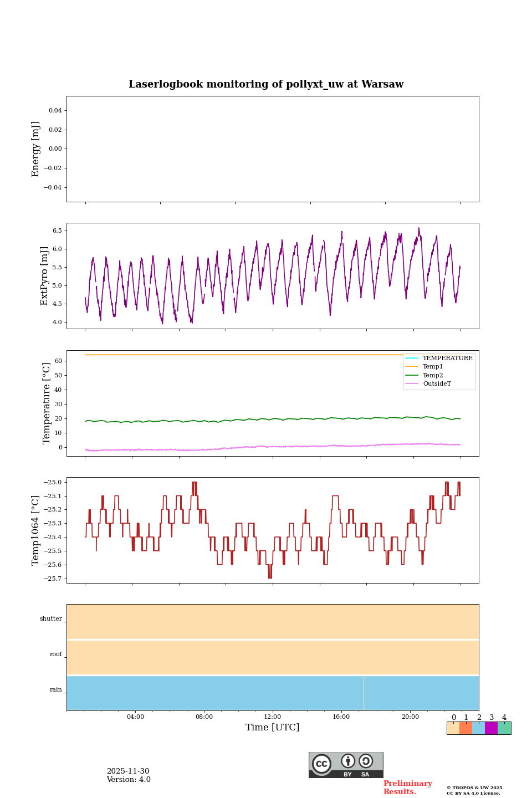Click the Time [UTC] axis label
Screen dimensions: 532x798
click(273, 728)
